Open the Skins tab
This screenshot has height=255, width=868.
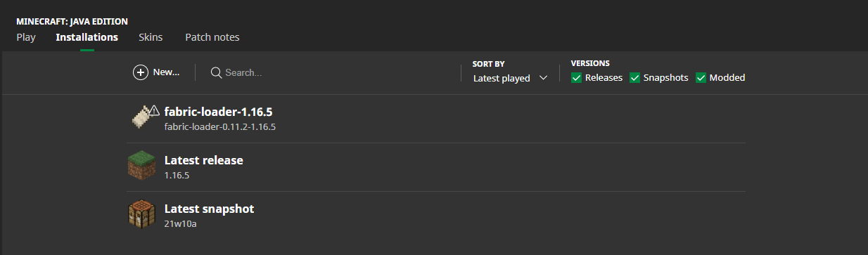[x=151, y=37]
